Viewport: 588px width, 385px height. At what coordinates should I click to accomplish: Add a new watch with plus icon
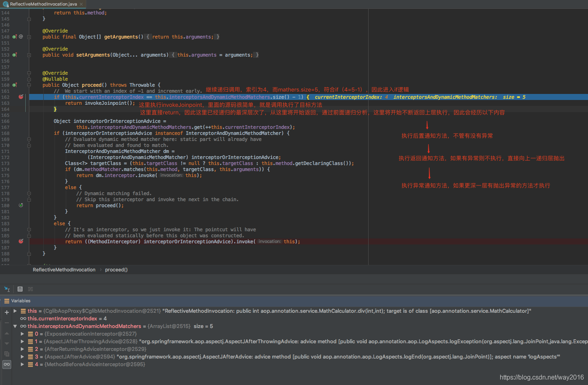[x=6, y=312]
